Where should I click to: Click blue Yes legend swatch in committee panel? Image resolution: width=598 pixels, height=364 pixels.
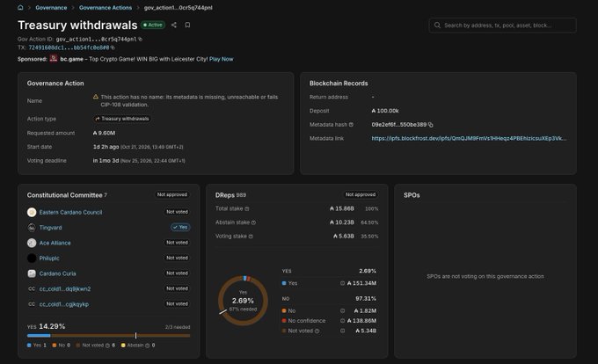[29, 346]
